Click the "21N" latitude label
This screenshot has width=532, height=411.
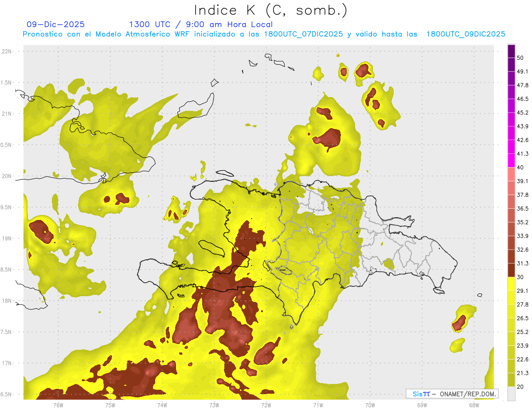(x=7, y=114)
